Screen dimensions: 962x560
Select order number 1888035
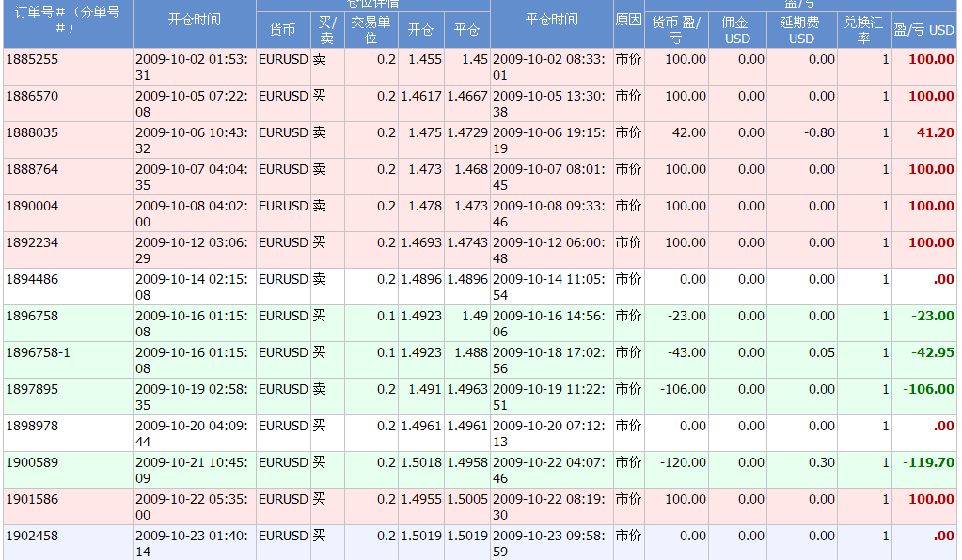pos(33,133)
